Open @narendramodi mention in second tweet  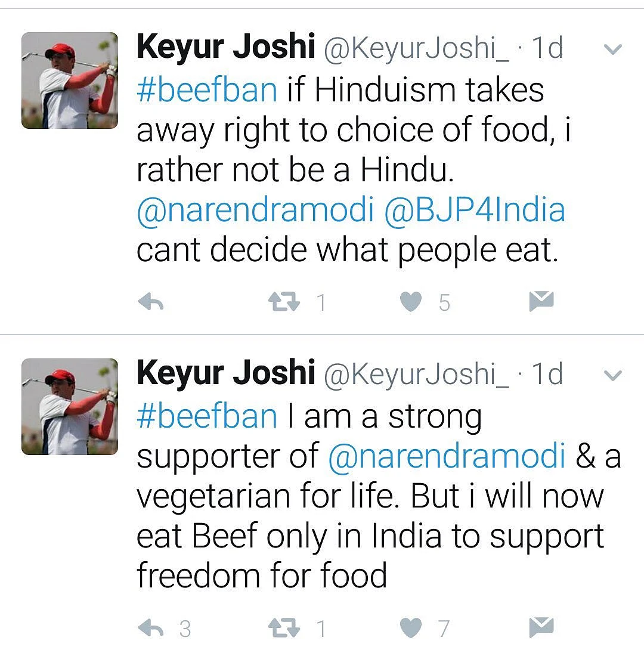(447, 456)
